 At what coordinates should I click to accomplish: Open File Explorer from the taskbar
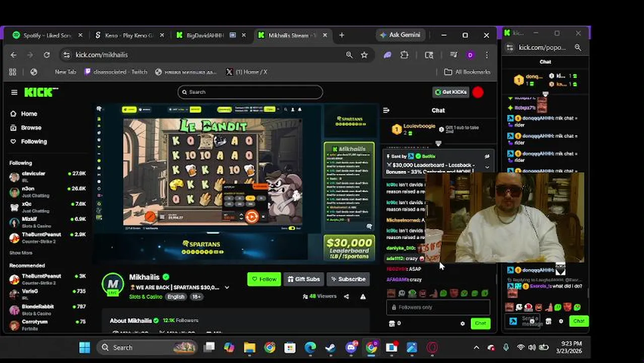(249, 347)
